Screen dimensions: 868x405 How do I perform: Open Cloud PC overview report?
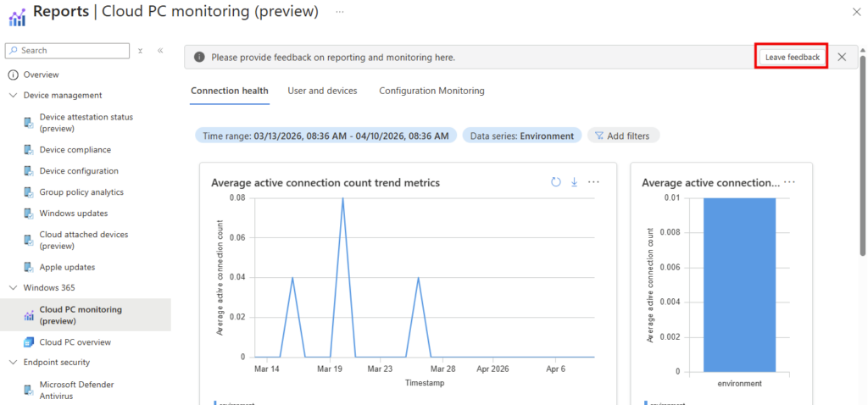click(75, 342)
